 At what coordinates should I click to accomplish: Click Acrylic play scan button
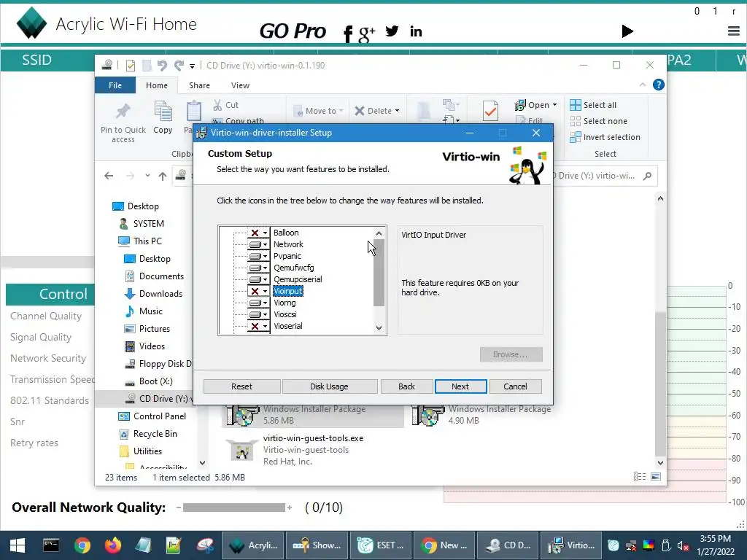pos(627,31)
